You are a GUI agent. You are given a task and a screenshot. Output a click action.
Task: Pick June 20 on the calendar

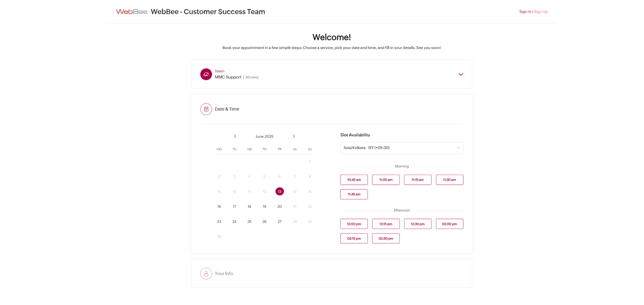point(280,206)
